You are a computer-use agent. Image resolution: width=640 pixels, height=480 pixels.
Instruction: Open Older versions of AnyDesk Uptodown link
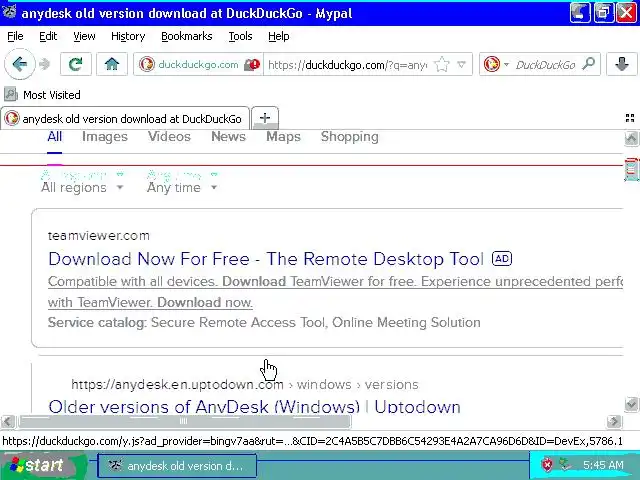point(254,407)
